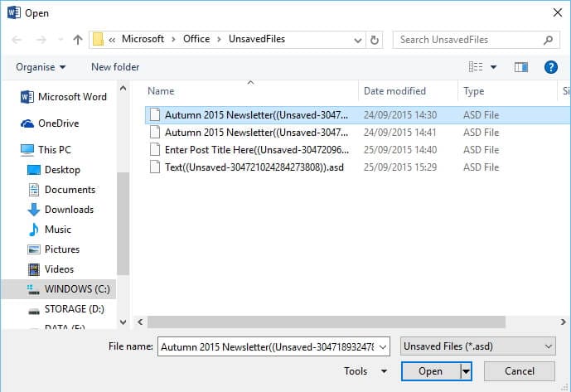The image size is (571, 392).
Task: Sort files by Date modified column
Action: [x=394, y=91]
